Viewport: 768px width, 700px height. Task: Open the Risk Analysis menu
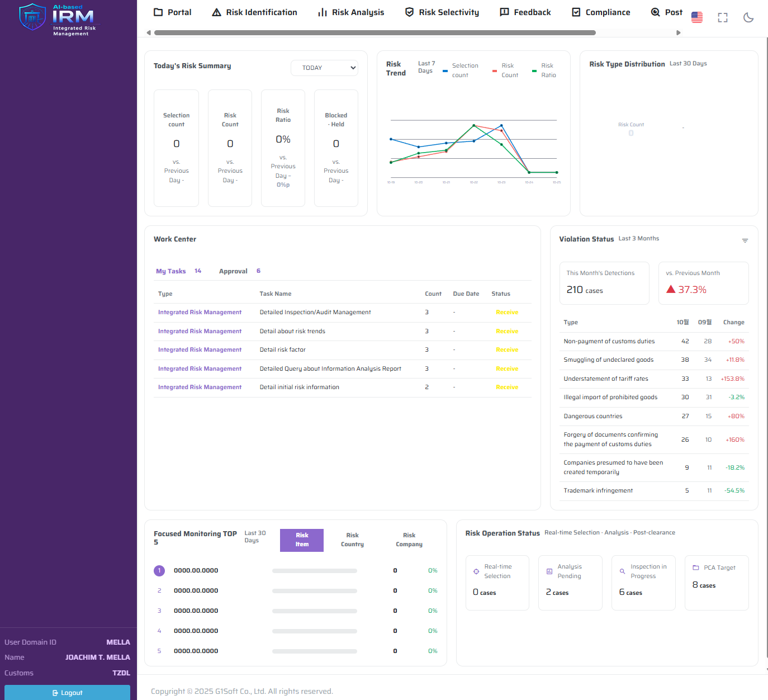click(351, 12)
